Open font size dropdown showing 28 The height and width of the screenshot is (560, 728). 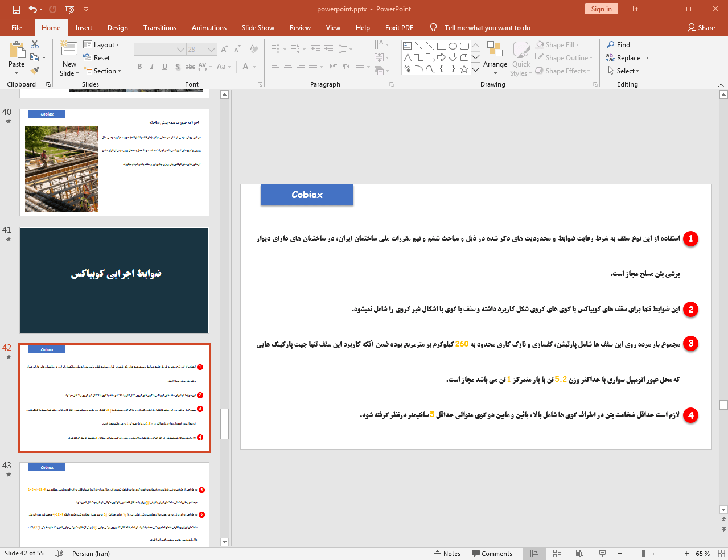point(212,50)
